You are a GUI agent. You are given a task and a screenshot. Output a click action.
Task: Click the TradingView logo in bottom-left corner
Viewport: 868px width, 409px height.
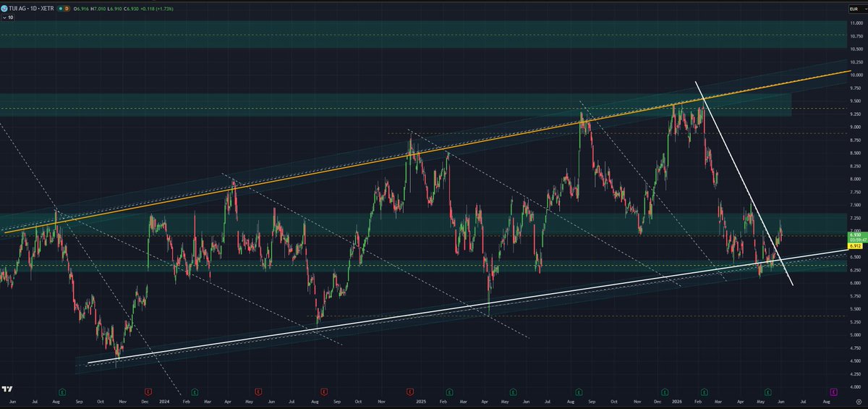coord(7,389)
